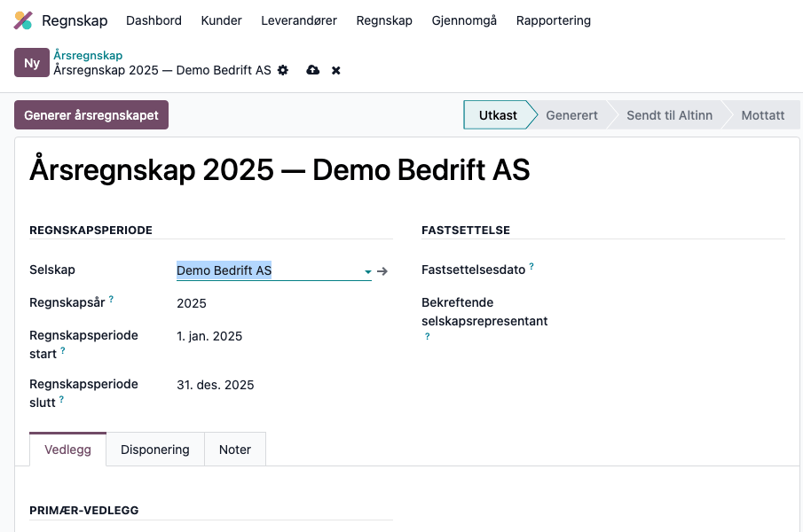Select the Utkast status stage
Viewport: 803px width, 532px height.
[x=498, y=115]
